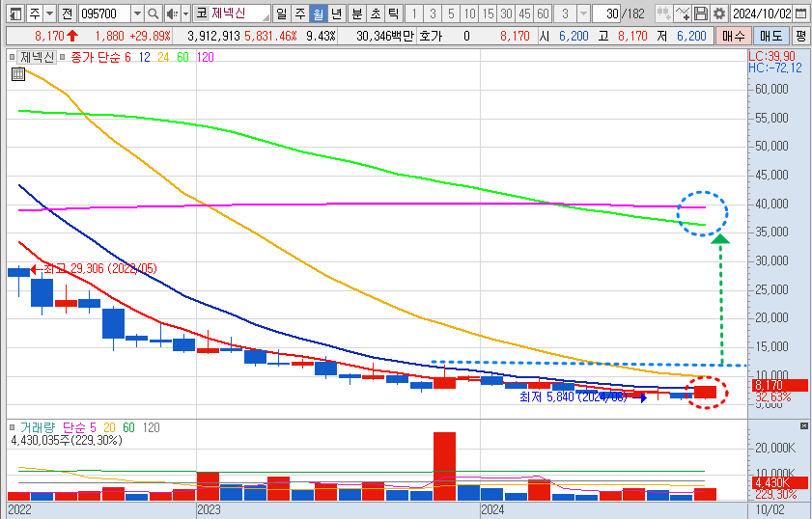
Task: Click the 제넥신 chart legend label
Action: [x=38, y=57]
